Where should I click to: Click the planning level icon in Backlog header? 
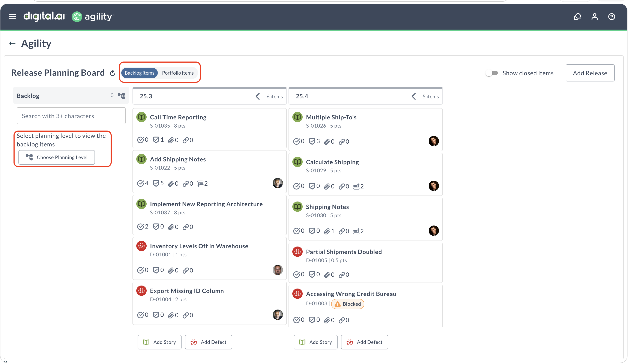tap(121, 96)
